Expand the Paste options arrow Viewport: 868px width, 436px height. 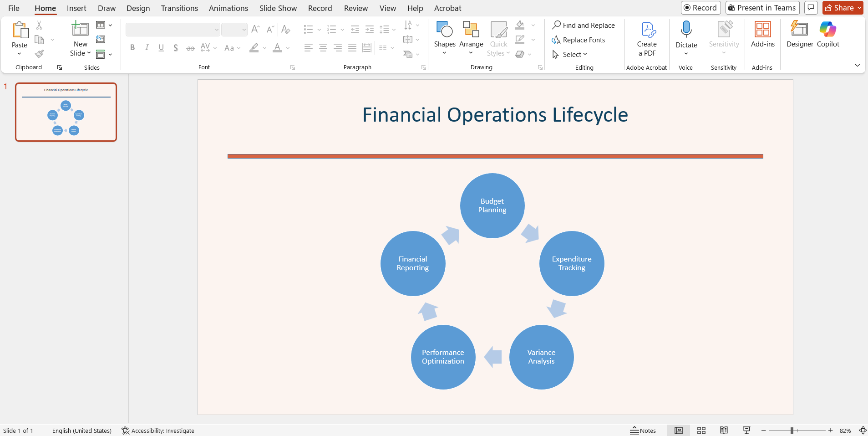[x=19, y=54]
